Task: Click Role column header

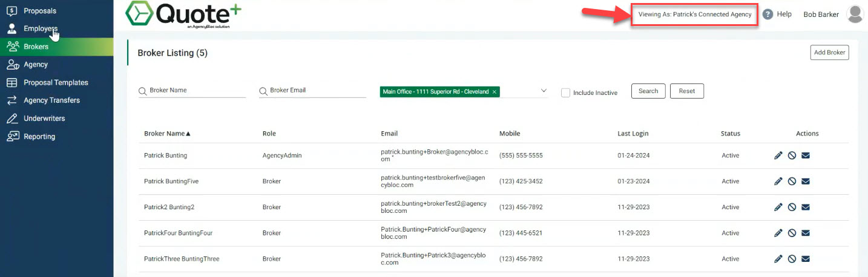Action: pyautogui.click(x=269, y=134)
